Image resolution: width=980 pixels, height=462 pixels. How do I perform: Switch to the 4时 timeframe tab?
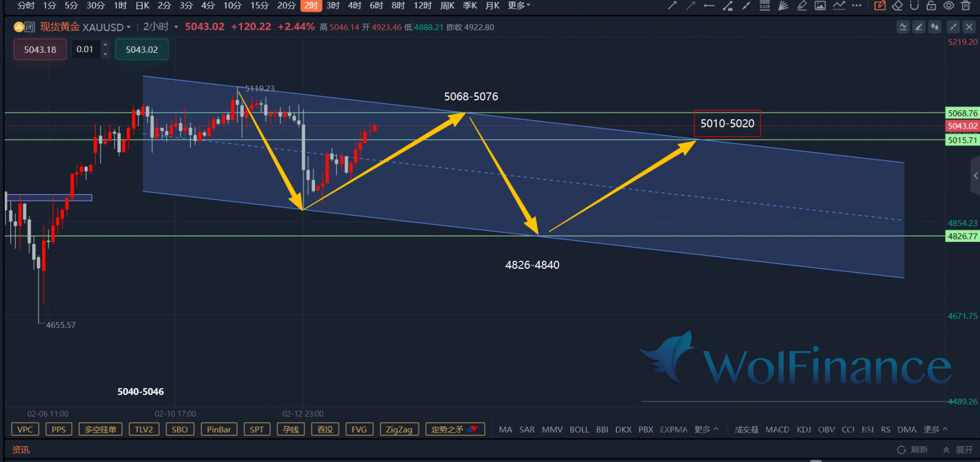pos(354,6)
